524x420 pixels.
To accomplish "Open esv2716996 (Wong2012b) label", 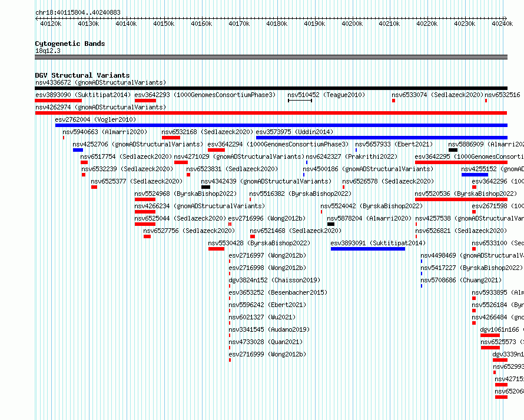I will [x=267, y=218].
